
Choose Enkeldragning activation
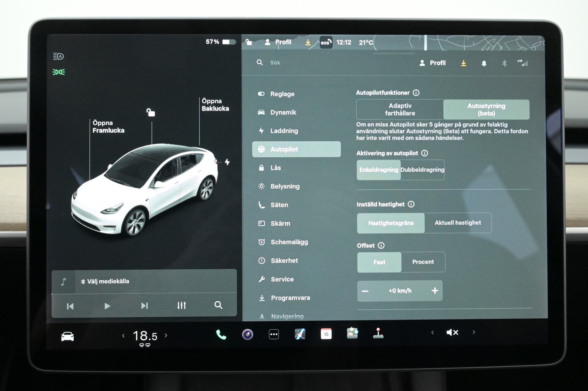point(379,170)
